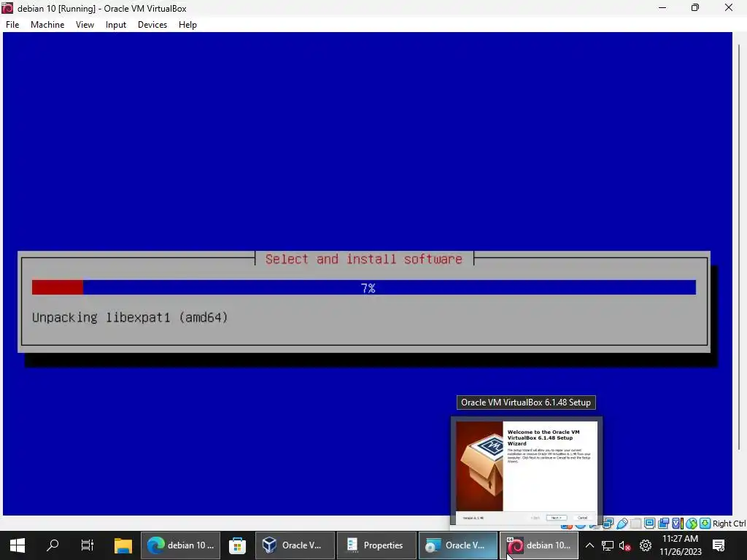Screen dimensions: 747x560
Task: Click the VM window vertical scrollbar
Action: (x=740, y=248)
